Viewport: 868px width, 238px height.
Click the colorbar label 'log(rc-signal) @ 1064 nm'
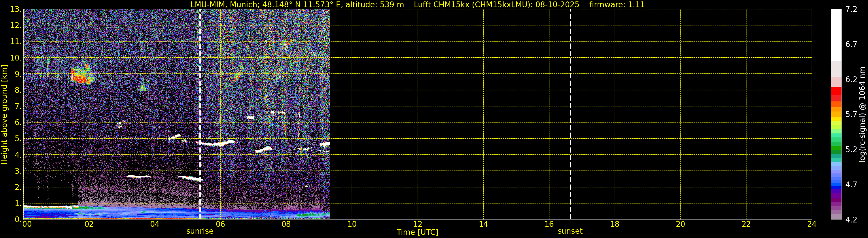[862, 115]
